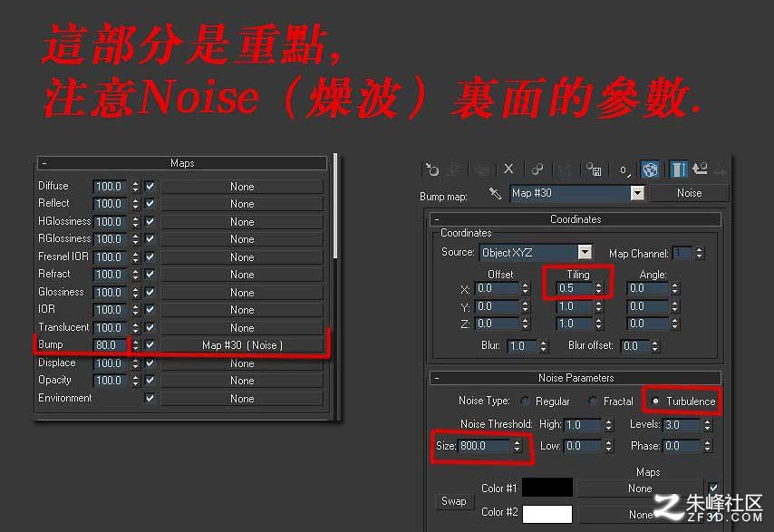Select the Fractal noise type
Screen dimensions: 774x532
tap(593, 401)
